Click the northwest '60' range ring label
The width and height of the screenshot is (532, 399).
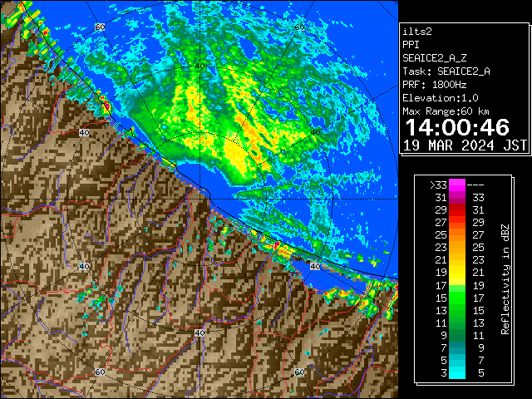click(x=100, y=27)
